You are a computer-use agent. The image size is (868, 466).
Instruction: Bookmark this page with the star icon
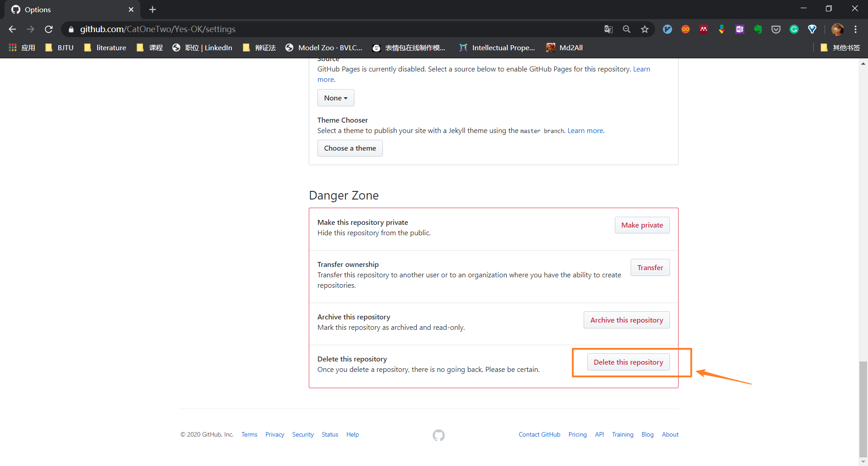point(645,29)
